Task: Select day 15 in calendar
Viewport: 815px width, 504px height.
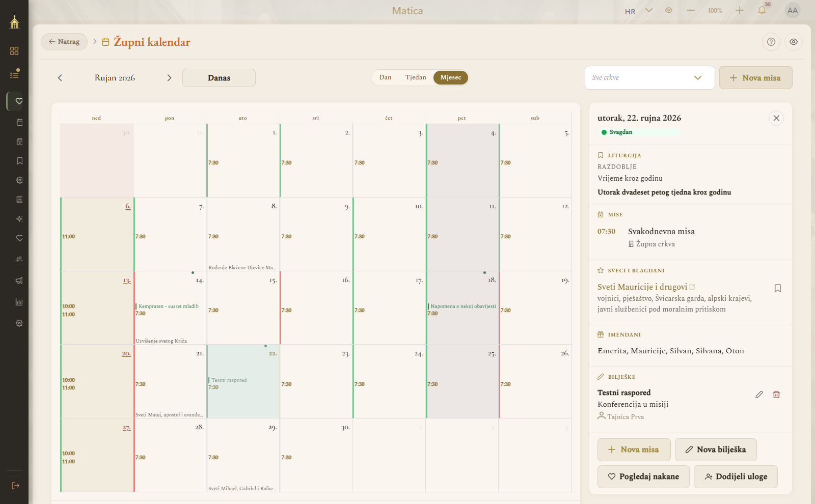Action: pyautogui.click(x=243, y=307)
